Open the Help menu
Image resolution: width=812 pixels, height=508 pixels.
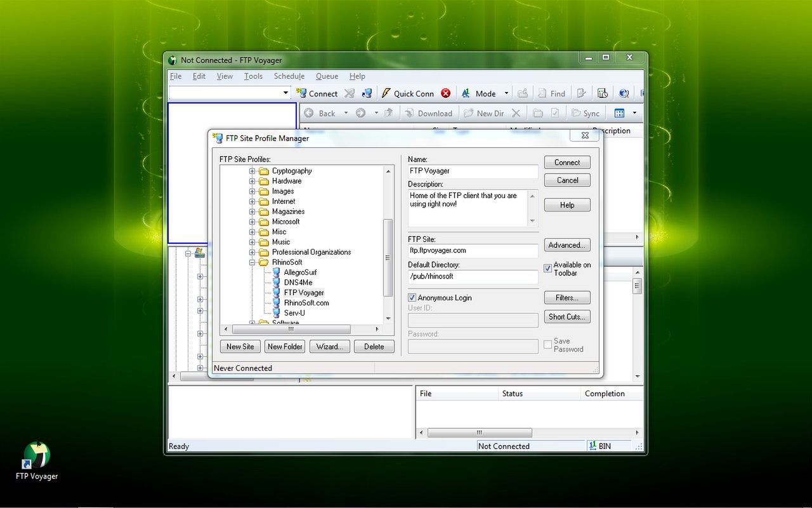click(357, 76)
